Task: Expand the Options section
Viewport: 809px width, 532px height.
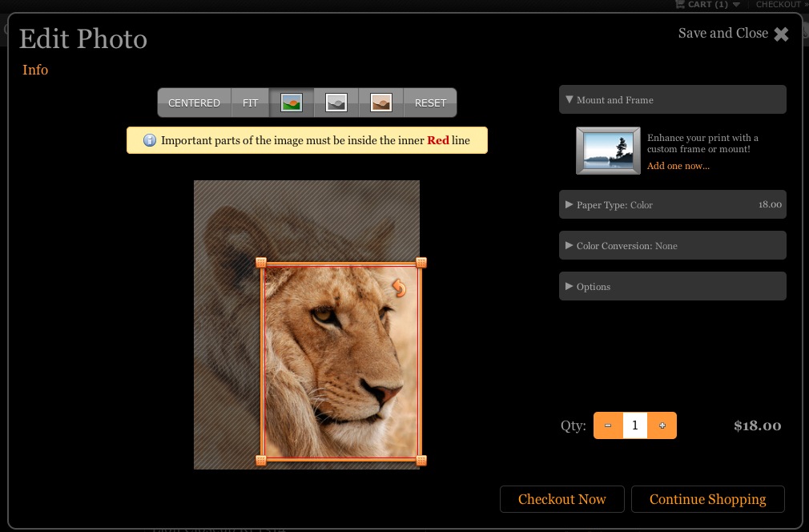Action: pyautogui.click(x=672, y=286)
